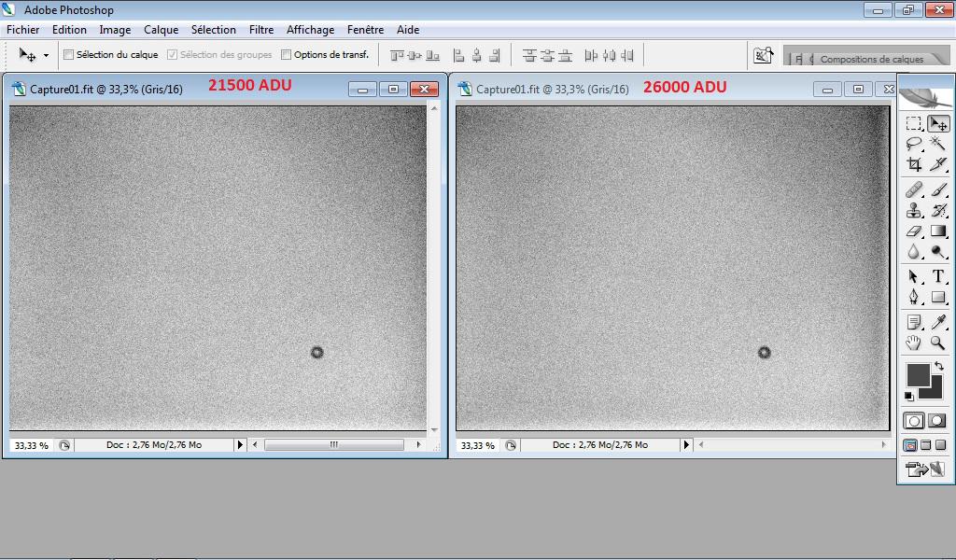Viewport: 956px width, 560px height.
Task: Select Full Screen mode button
Action: 941,445
